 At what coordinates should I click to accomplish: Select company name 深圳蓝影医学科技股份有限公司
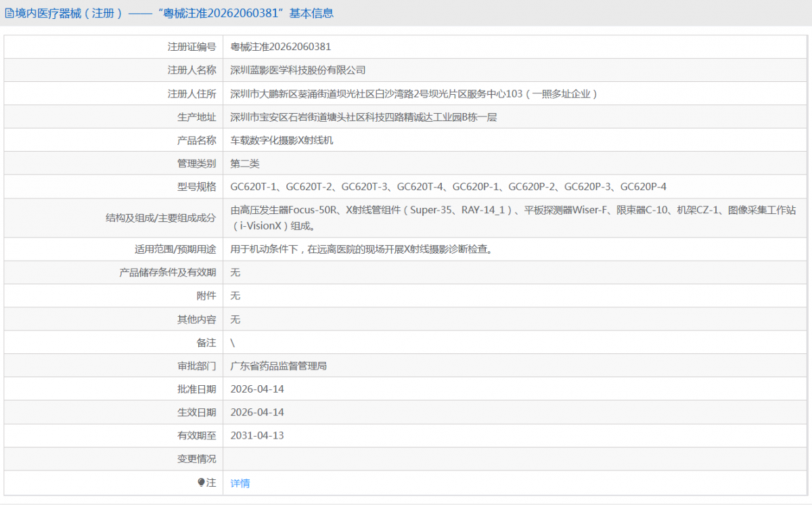pyautogui.click(x=298, y=70)
